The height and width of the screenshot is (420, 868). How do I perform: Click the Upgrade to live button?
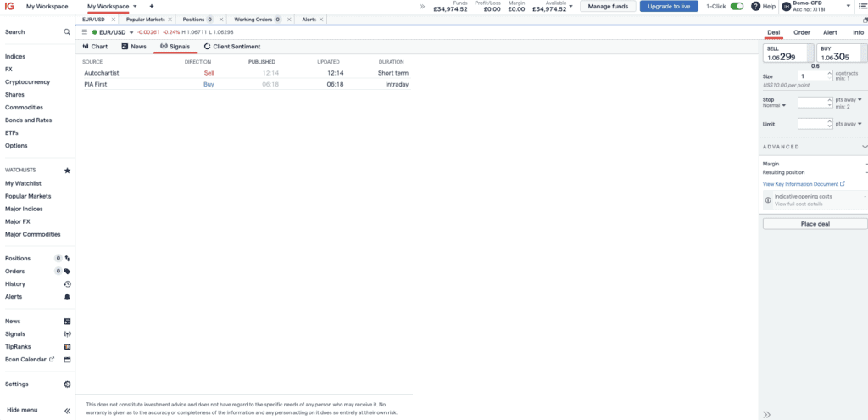pos(669,6)
